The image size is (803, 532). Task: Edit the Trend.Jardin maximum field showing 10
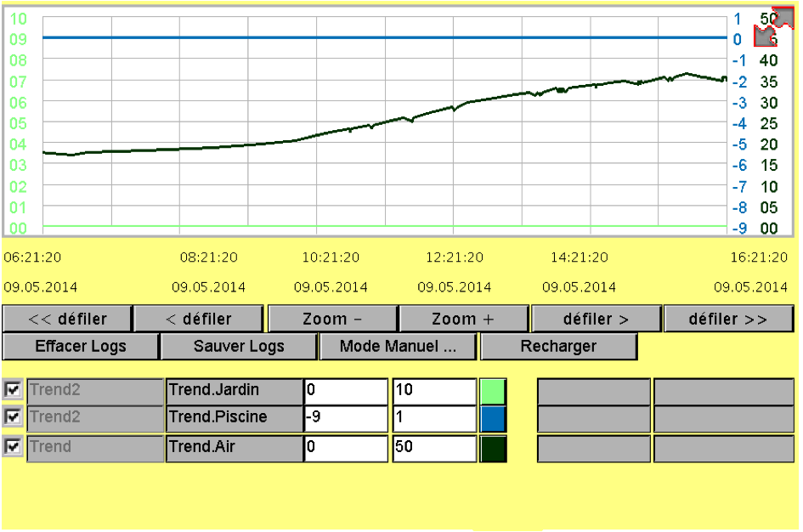pos(433,391)
